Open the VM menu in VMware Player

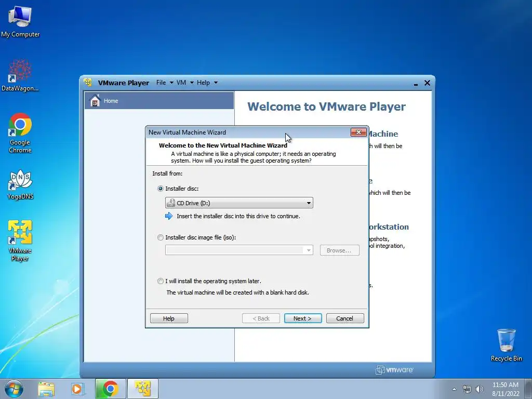pos(185,83)
